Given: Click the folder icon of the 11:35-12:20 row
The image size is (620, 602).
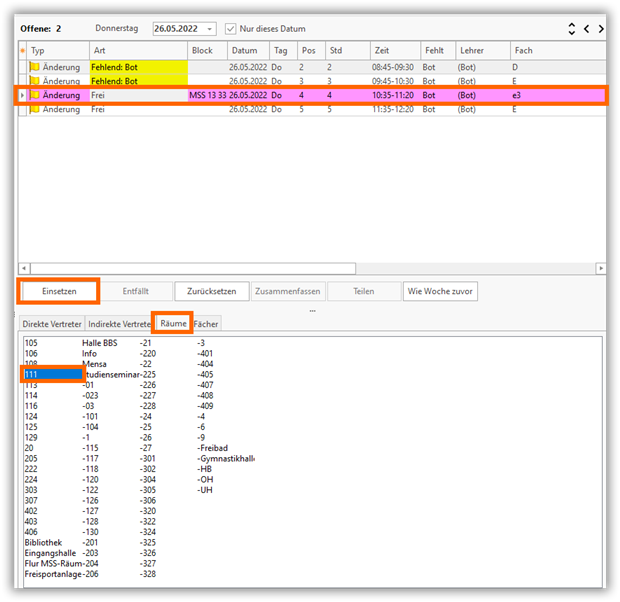Looking at the screenshot, I should [35, 109].
